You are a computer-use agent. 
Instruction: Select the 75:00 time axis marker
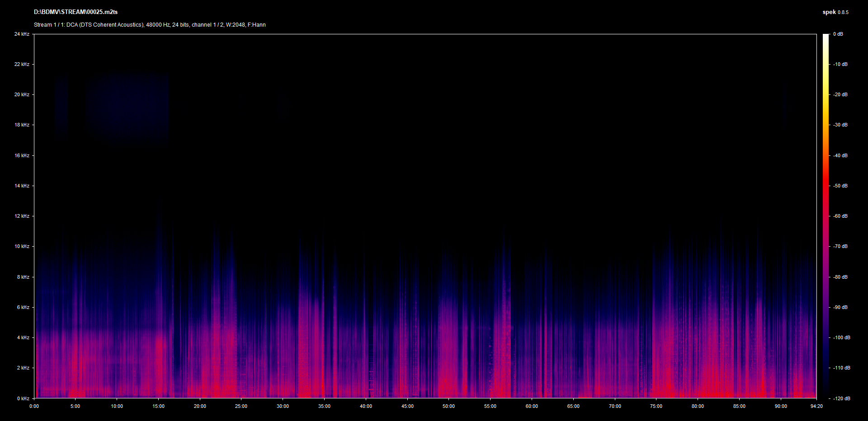click(656, 406)
